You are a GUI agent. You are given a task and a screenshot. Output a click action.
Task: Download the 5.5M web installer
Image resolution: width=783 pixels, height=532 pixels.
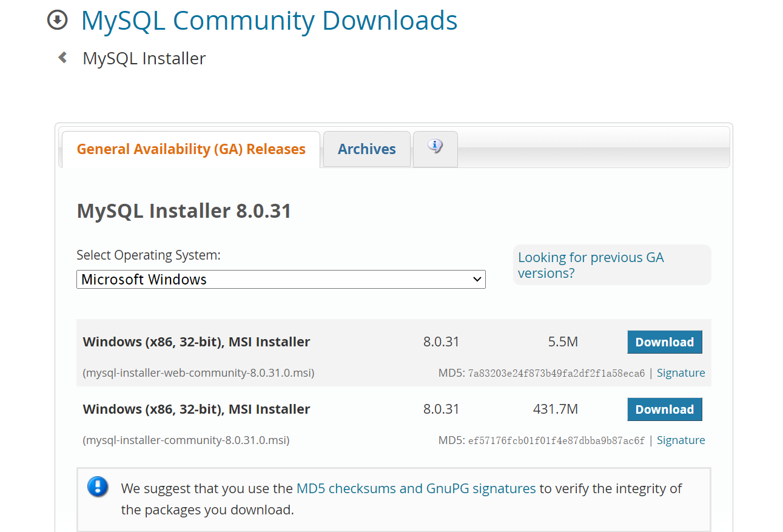point(664,342)
